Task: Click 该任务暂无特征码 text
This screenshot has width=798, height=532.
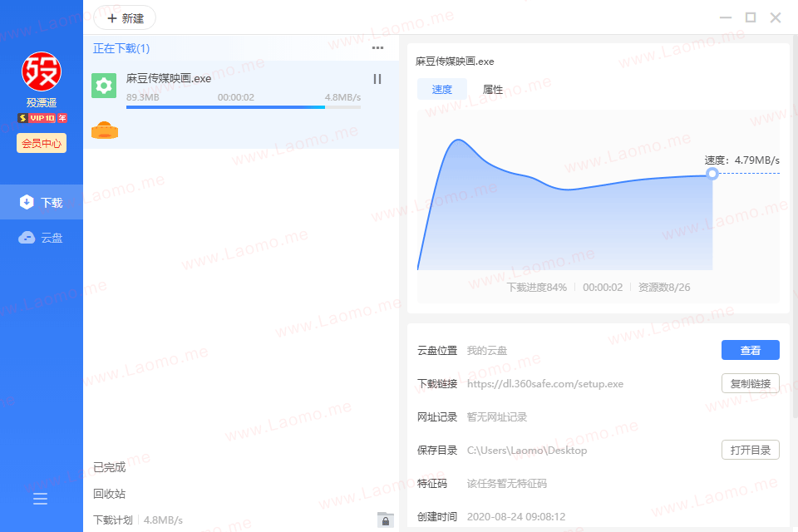Action: click(507, 484)
